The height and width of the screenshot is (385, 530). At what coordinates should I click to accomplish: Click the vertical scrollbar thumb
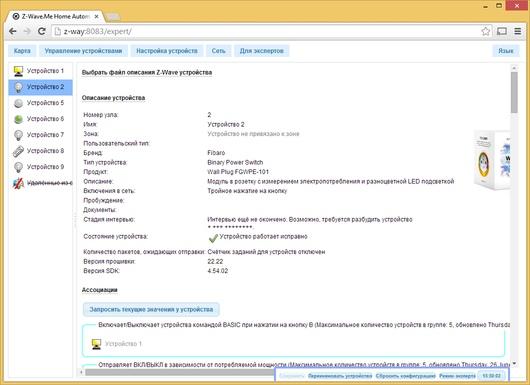(514, 92)
